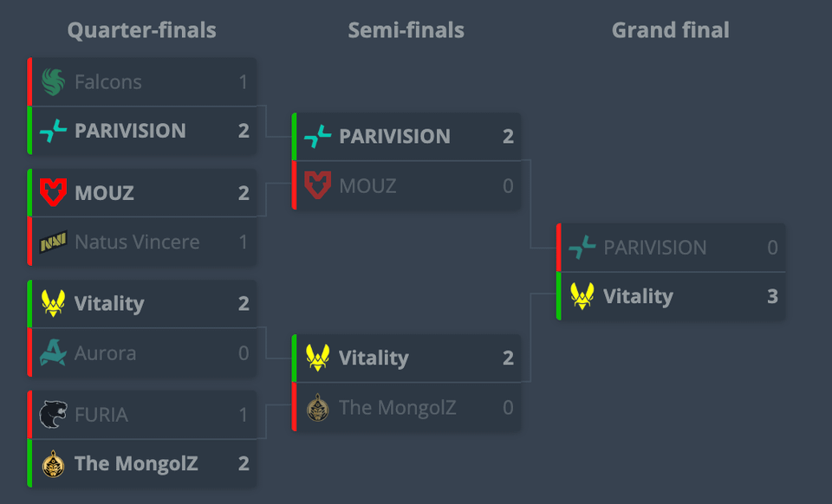Open PARIVISION team link in semi-finals
This screenshot has width=832, height=504.
(x=394, y=136)
